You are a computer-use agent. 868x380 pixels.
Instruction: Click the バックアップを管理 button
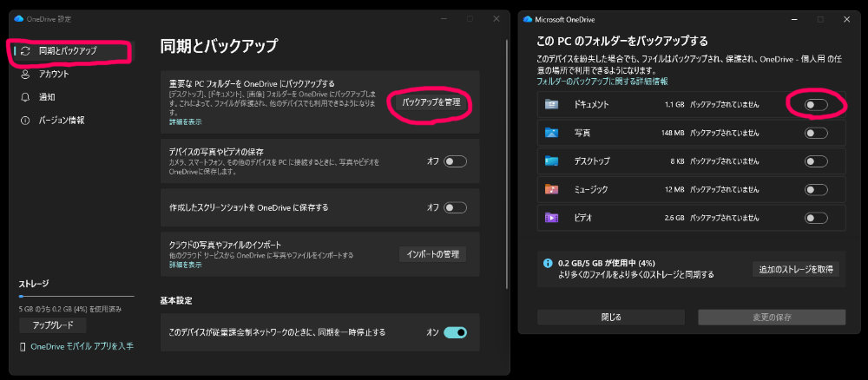(x=431, y=102)
